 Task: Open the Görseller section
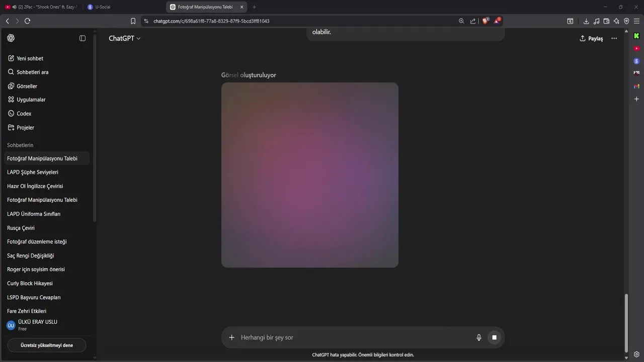[47, 86]
